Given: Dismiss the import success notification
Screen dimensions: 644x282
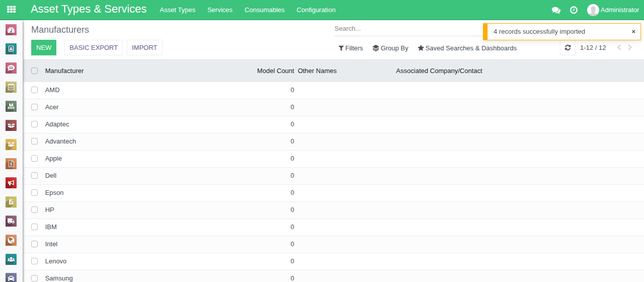Looking at the screenshot, I should (x=633, y=32).
